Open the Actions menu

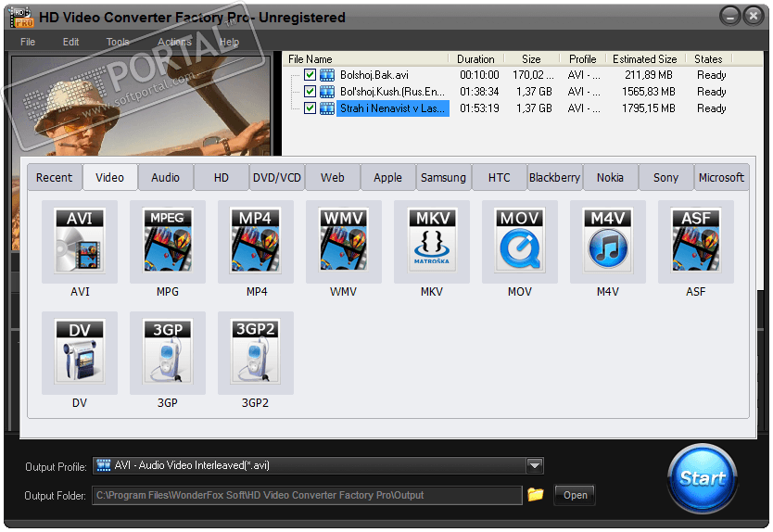pyautogui.click(x=174, y=42)
